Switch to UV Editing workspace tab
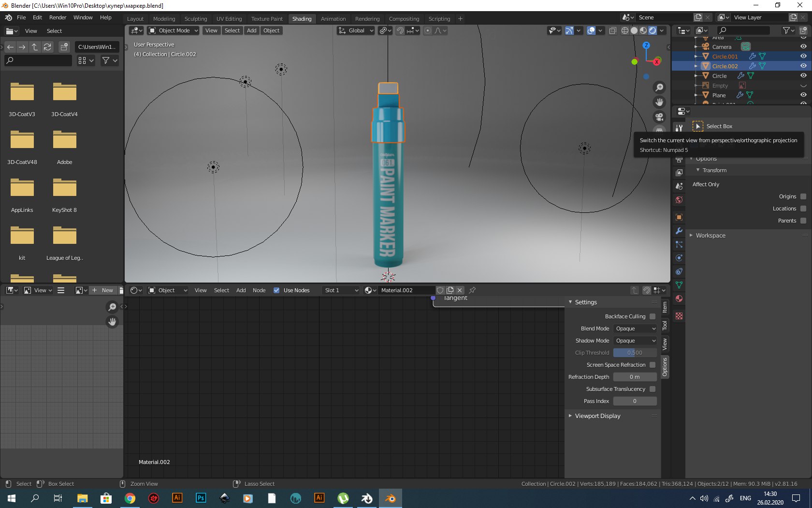This screenshot has height=508, width=812. [229, 19]
